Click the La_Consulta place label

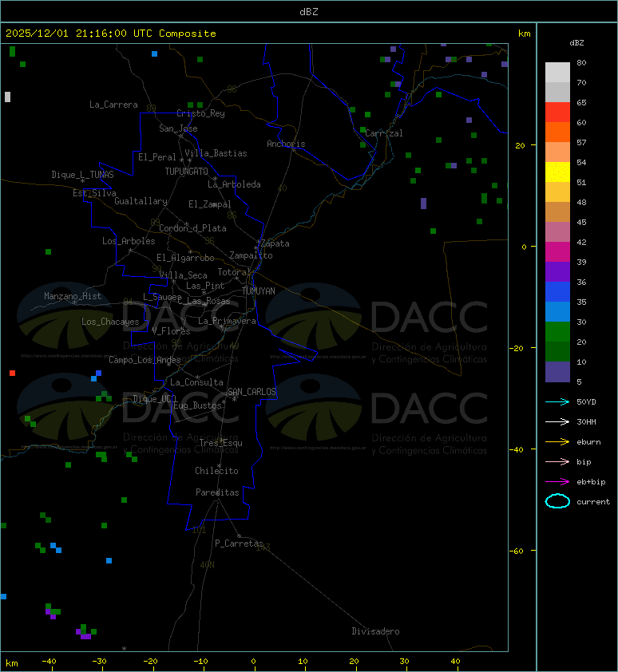197,382
